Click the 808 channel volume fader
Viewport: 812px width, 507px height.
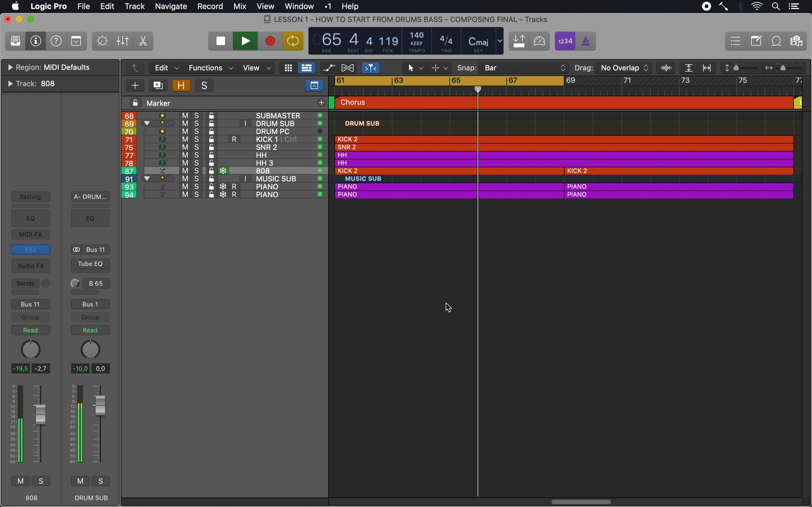(41, 414)
